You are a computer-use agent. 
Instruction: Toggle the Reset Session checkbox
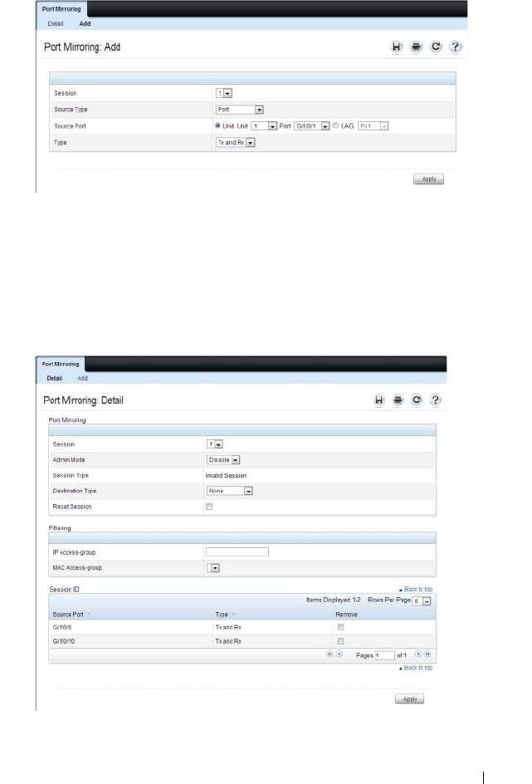pyautogui.click(x=209, y=507)
